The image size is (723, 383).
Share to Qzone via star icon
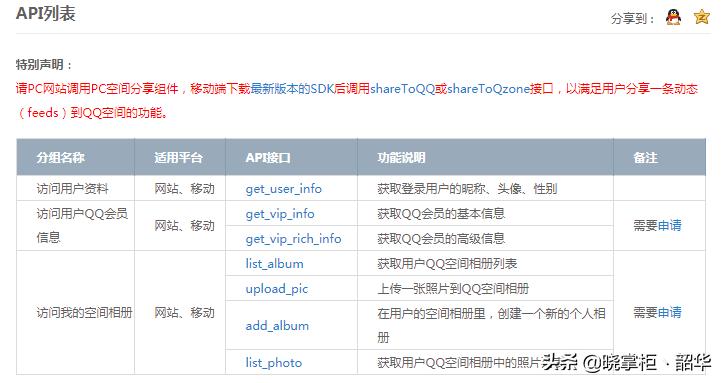[x=701, y=18]
